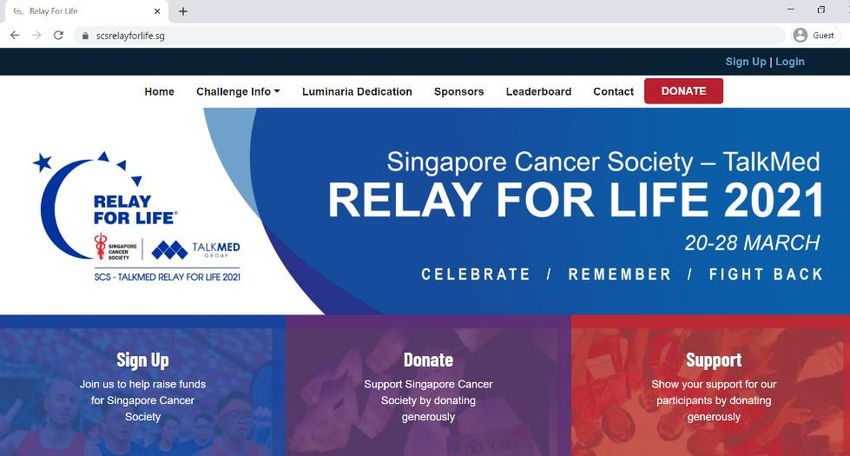The width and height of the screenshot is (850, 456).
Task: Close the Relay For Life tab
Action: point(157,11)
